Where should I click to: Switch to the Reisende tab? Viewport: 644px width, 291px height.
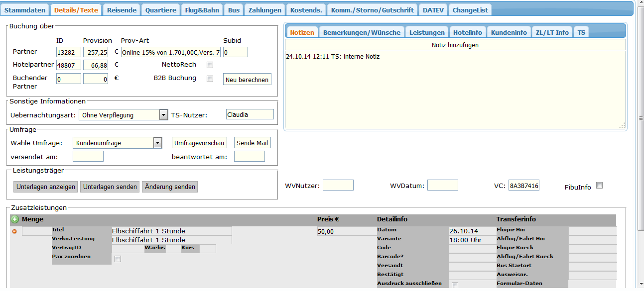click(x=122, y=10)
